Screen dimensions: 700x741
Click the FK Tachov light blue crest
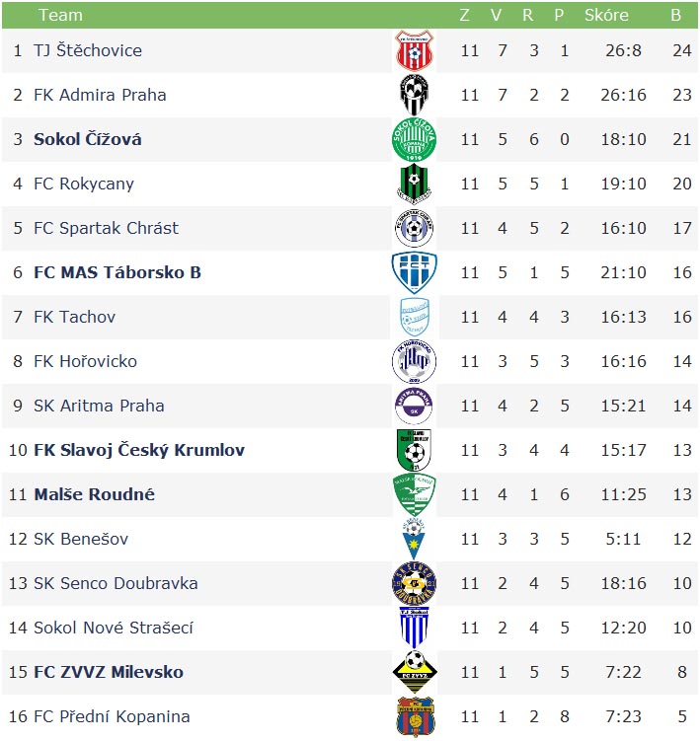(415, 317)
